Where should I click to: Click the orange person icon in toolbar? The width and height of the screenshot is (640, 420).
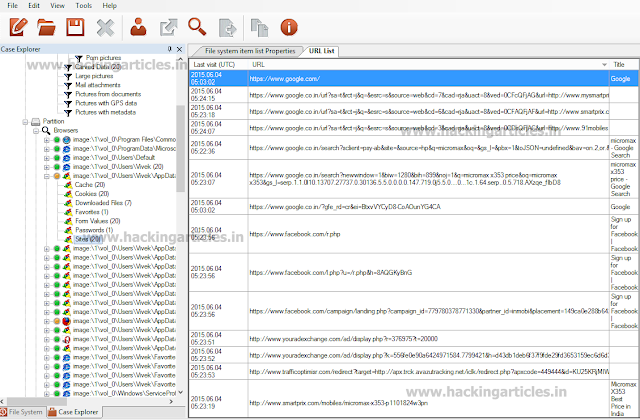coord(138,27)
